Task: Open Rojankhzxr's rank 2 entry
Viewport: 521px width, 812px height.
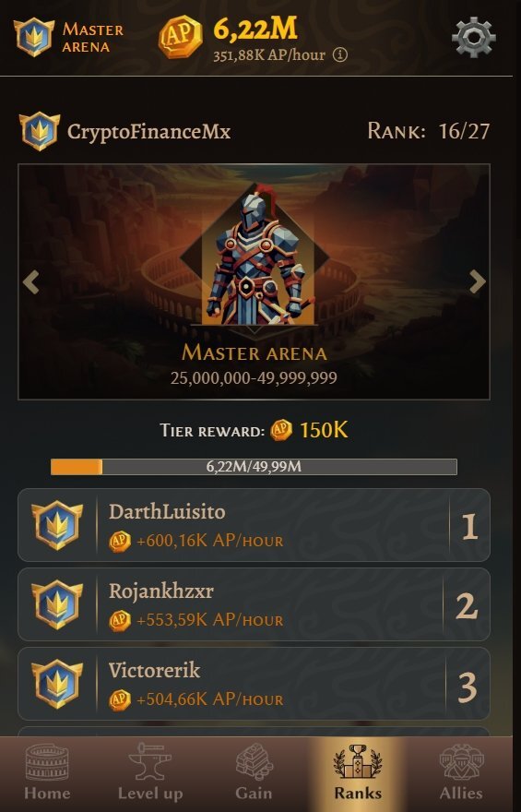Action: click(254, 604)
